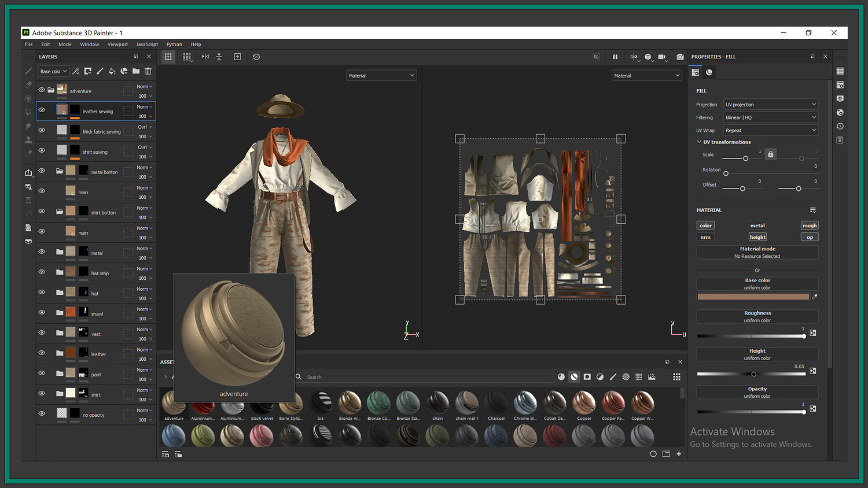Disable the height channel button
868x488 pixels.
click(x=757, y=237)
